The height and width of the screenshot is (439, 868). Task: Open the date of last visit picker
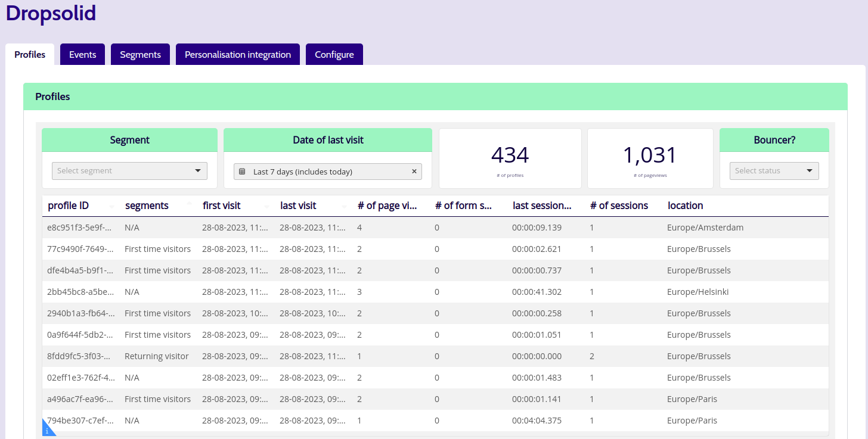[327, 172]
